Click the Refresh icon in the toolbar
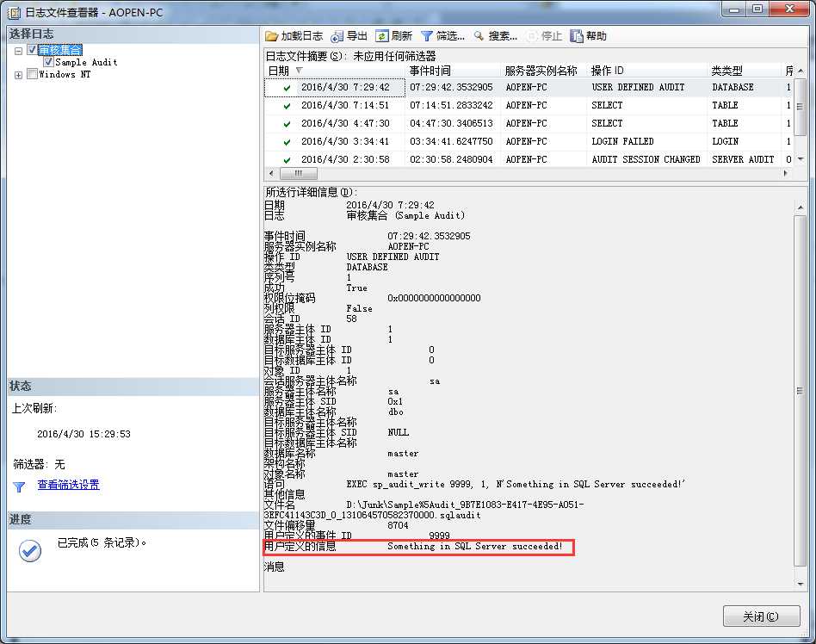This screenshot has width=816, height=644. (382, 36)
